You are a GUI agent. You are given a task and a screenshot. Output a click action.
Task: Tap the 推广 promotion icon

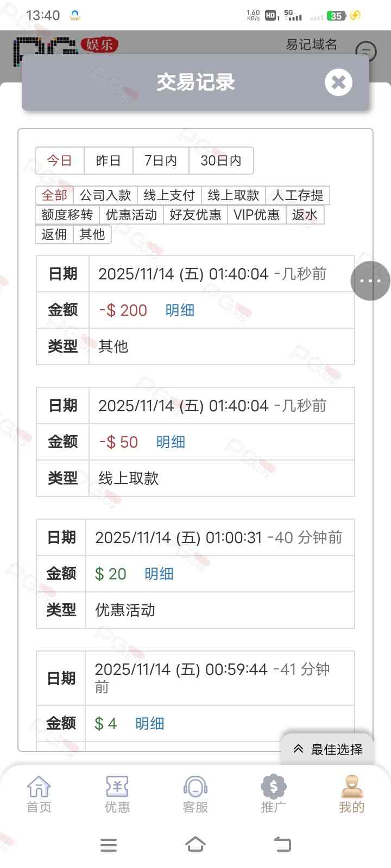[274, 793]
